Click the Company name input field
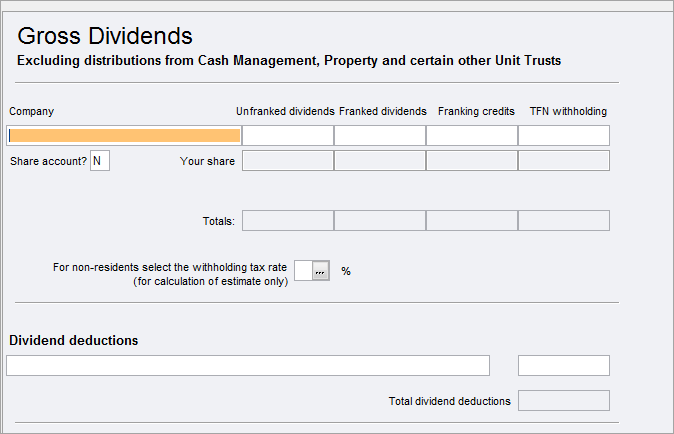Screen dimensions: 674x434 click(x=124, y=136)
